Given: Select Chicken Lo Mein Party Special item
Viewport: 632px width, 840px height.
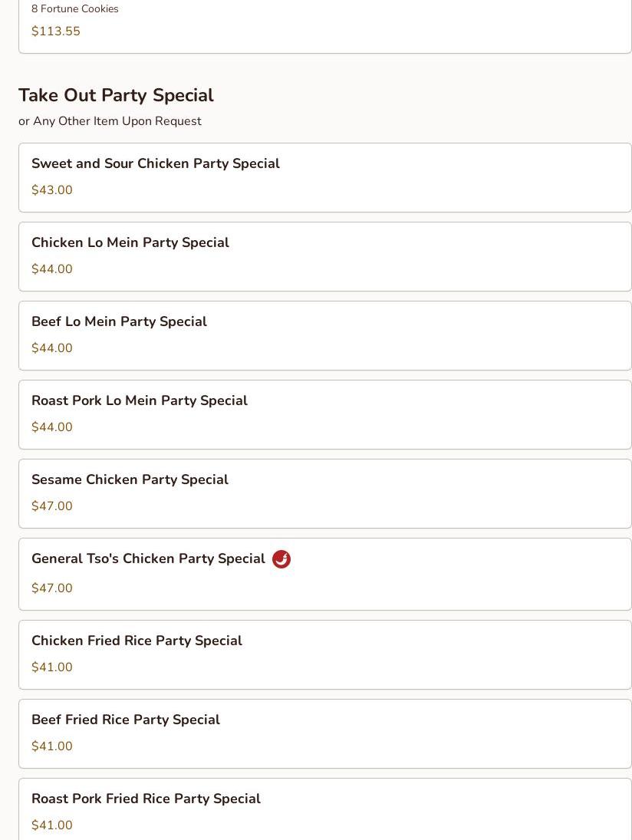Looking at the screenshot, I should tap(130, 242).
